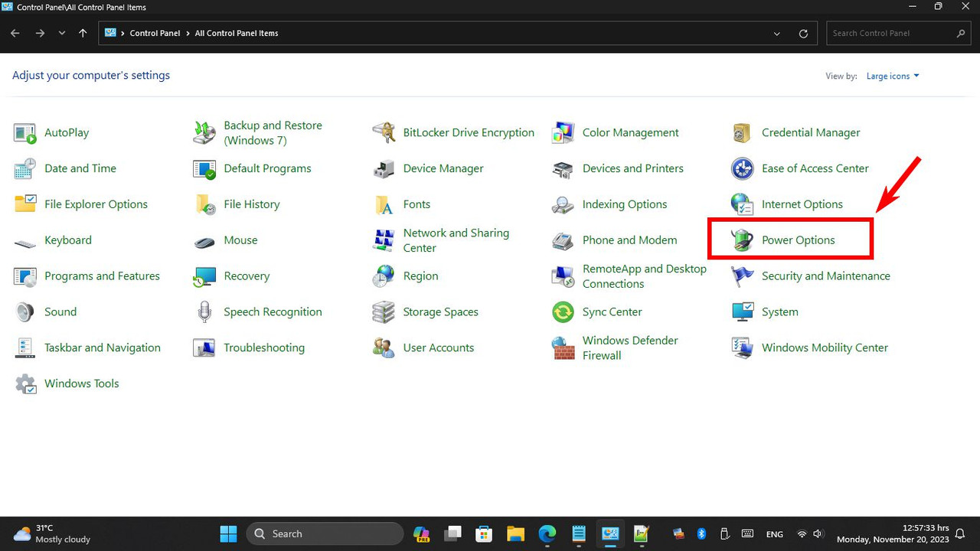Open Network and Sharing Center icon
This screenshot has height=551, width=980.
384,240
